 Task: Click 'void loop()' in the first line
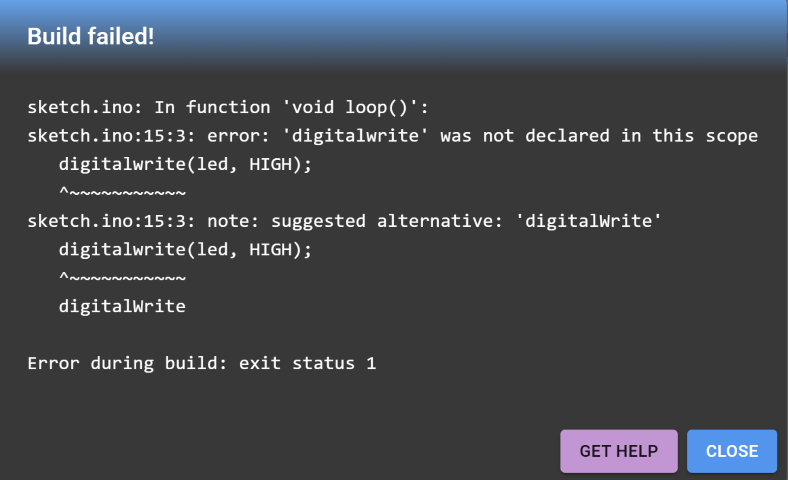354,107
